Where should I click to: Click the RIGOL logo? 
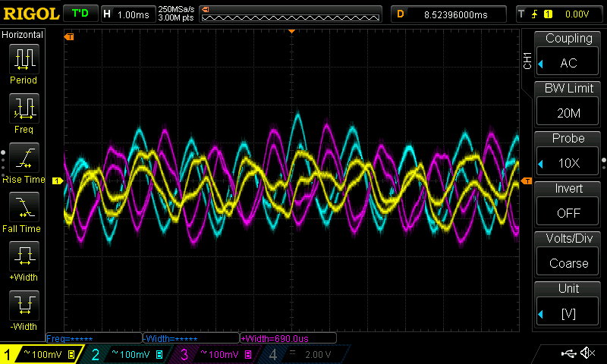click(31, 14)
